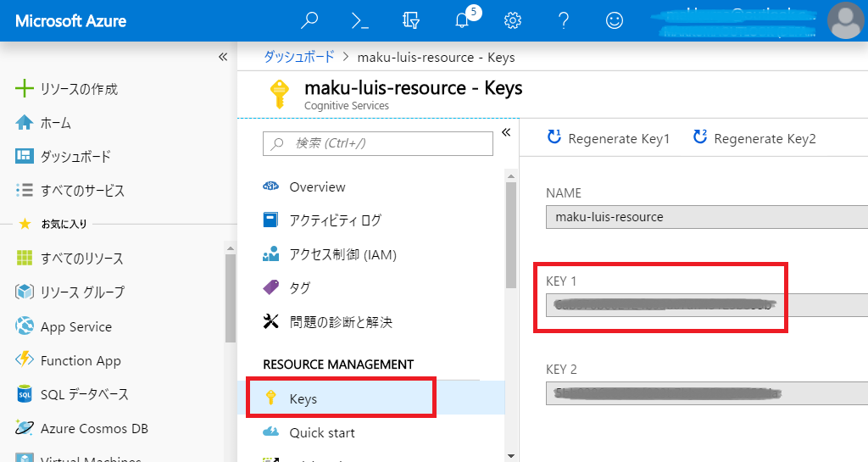The width and height of the screenshot is (868, 462).
Task: Click the dashboard icon in sidebar
Action: click(25, 156)
